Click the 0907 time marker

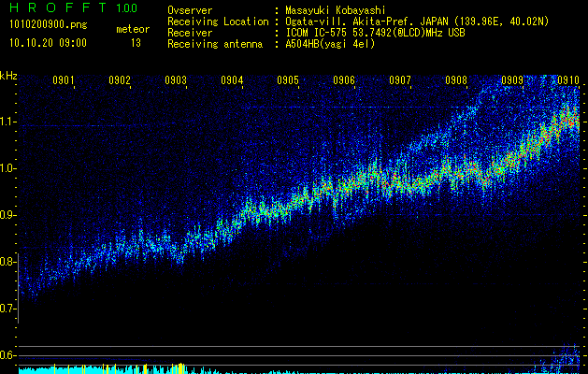point(400,79)
